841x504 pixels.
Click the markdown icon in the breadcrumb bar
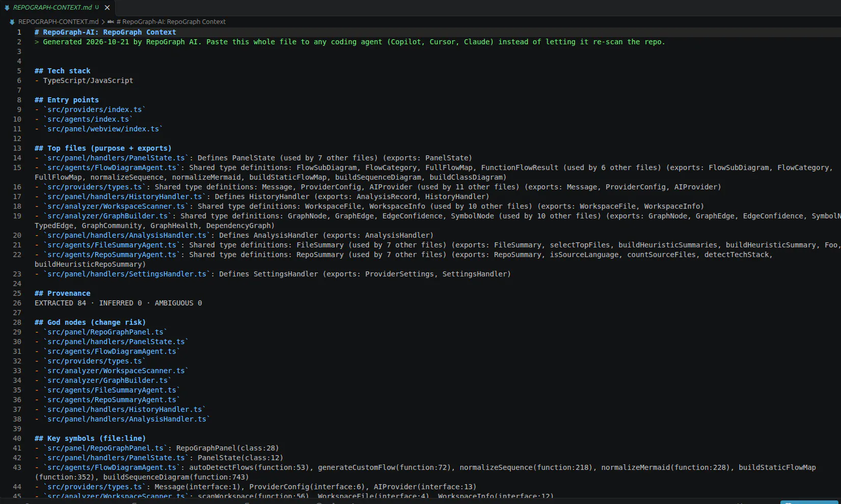pos(12,22)
